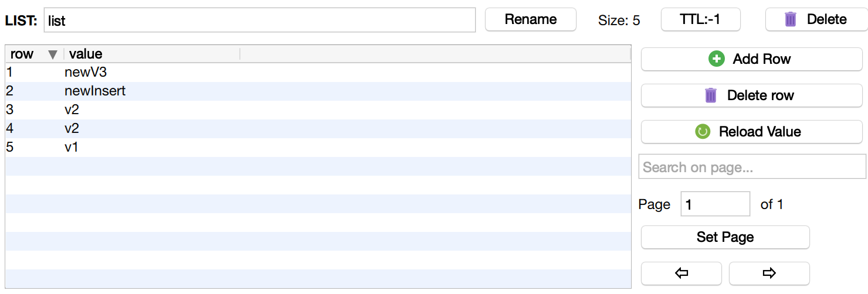Select row 4 containing v2

coord(72,129)
